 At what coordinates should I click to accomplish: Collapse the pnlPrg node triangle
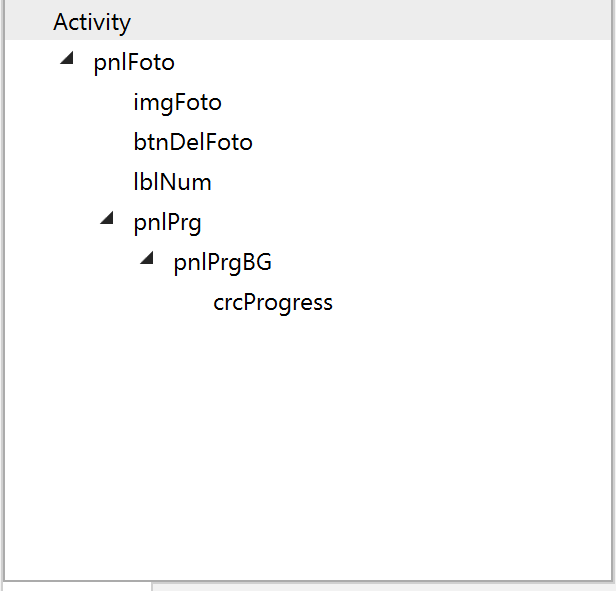tap(108, 220)
